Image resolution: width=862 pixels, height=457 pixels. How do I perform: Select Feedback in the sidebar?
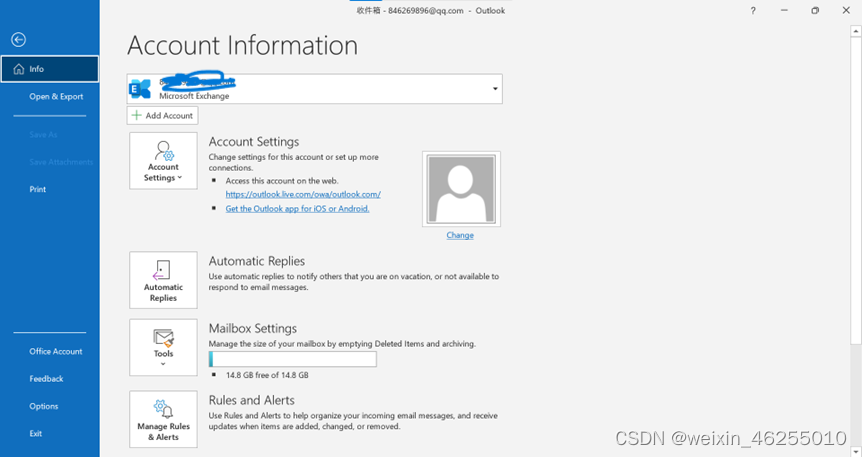[x=46, y=379]
